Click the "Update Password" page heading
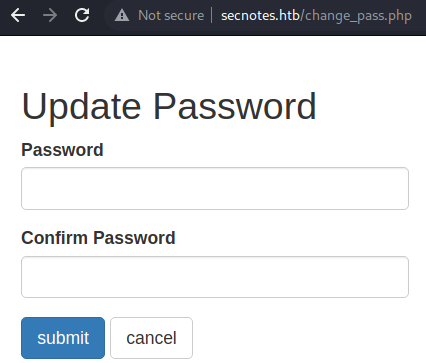Screen dimensions: 426x363 pyautogui.click(x=169, y=107)
